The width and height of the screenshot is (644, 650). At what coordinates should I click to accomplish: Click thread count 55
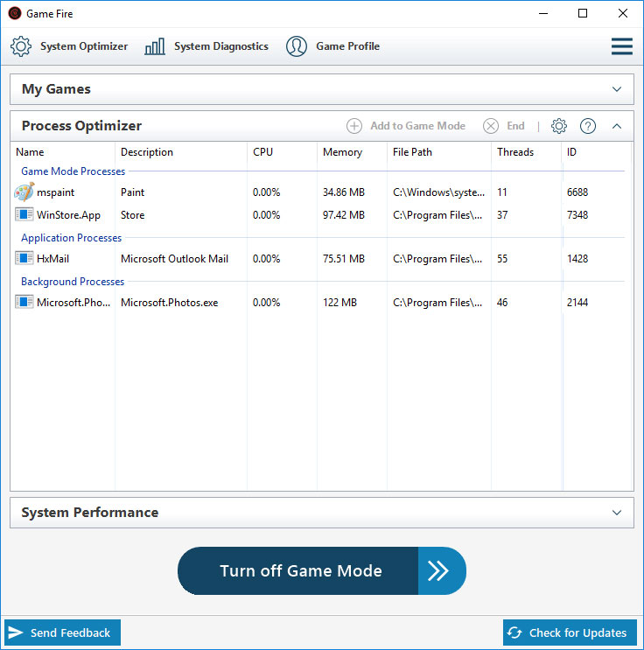point(502,259)
